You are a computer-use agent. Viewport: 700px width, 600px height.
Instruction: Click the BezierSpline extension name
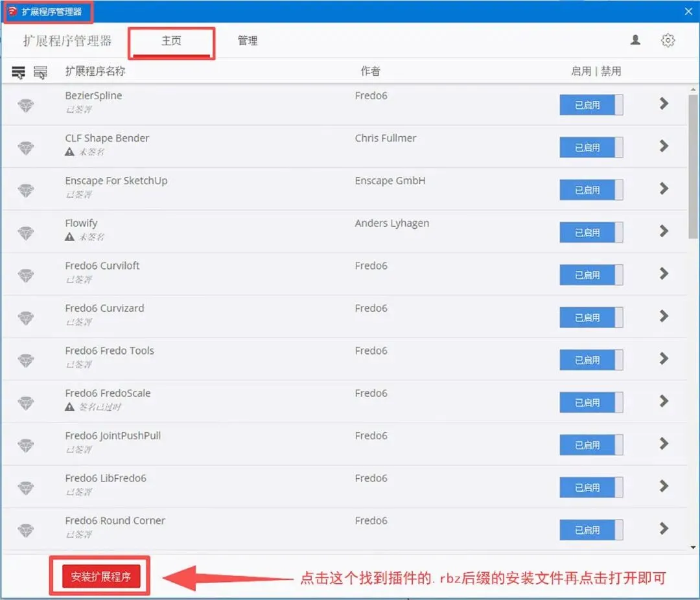[94, 95]
